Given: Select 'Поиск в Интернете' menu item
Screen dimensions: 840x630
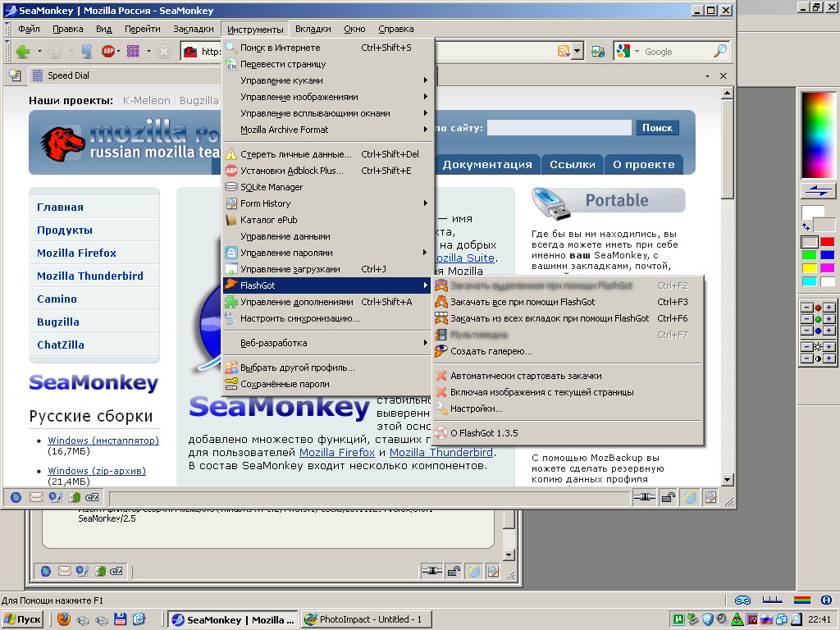Looking at the screenshot, I should (x=326, y=48).
